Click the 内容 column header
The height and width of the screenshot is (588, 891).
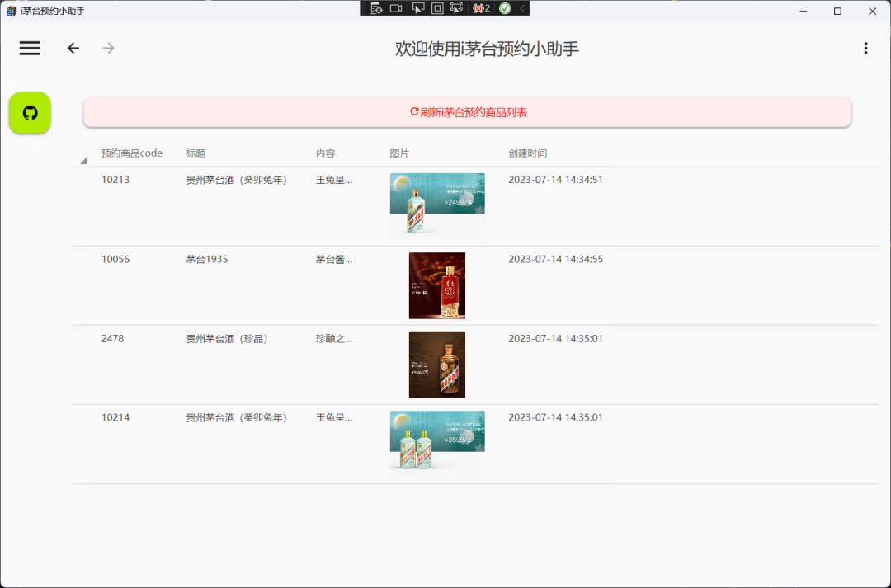click(325, 153)
